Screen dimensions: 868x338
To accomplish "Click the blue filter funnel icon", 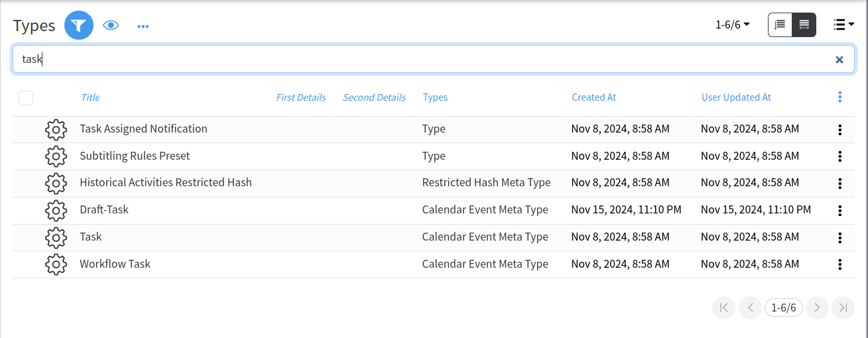I will (x=79, y=26).
